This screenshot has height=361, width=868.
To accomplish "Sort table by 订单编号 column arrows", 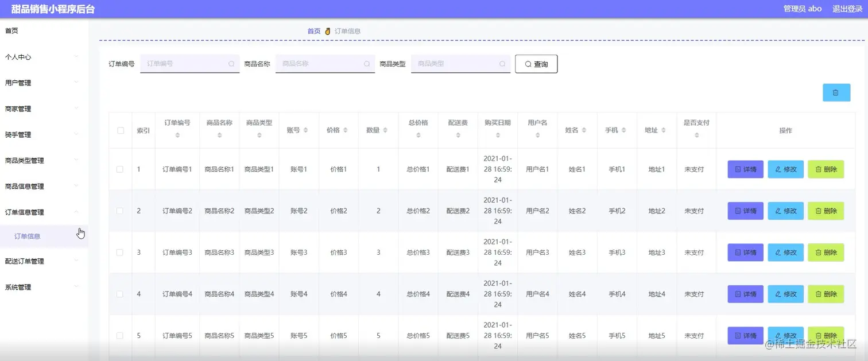I will coord(177,135).
